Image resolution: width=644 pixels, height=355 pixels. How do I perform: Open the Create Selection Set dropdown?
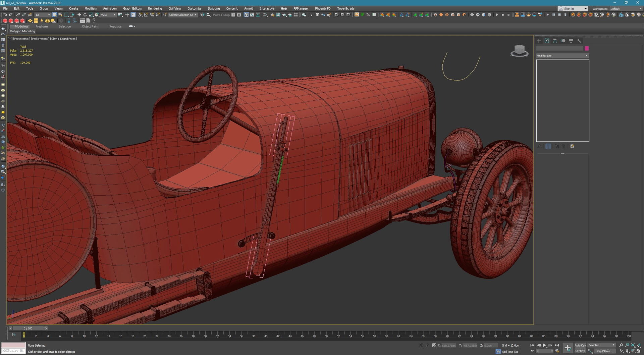183,15
